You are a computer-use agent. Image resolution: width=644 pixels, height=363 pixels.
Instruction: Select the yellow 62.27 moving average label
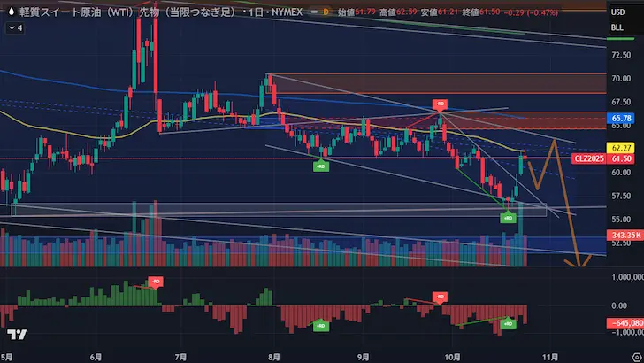pos(619,147)
